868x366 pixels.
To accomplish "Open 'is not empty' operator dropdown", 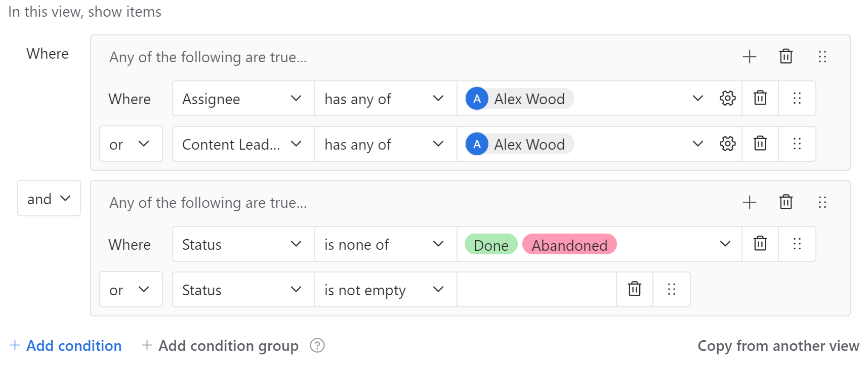I will pyautogui.click(x=386, y=290).
